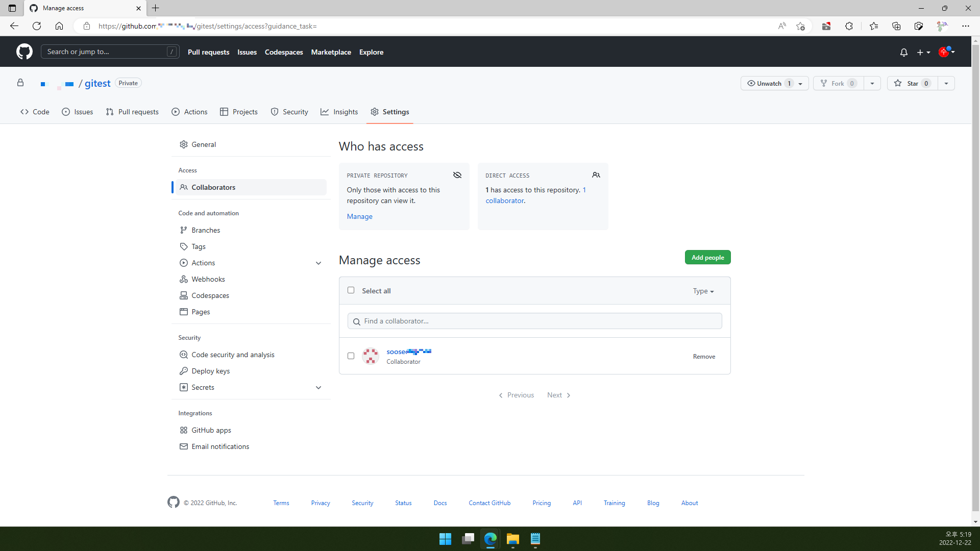Open File Explorer from taskbar

pyautogui.click(x=512, y=539)
